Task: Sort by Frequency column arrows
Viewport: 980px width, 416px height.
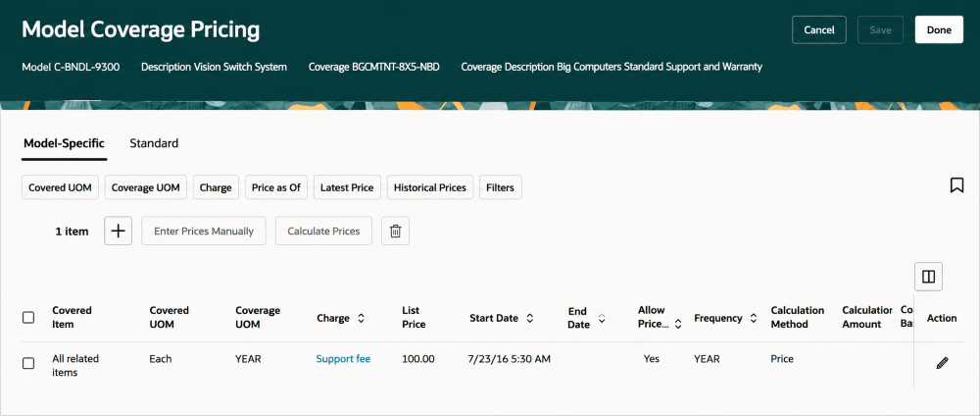Action: tap(753, 318)
